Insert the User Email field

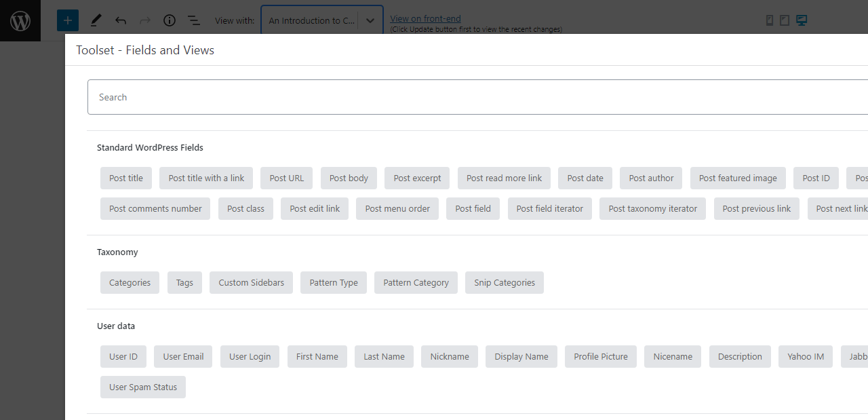pyautogui.click(x=183, y=356)
